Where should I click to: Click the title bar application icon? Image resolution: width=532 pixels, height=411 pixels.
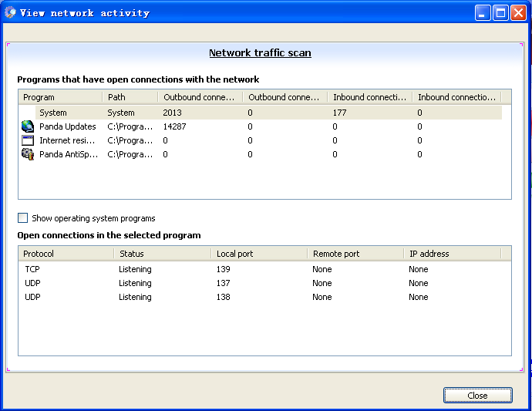10,12
